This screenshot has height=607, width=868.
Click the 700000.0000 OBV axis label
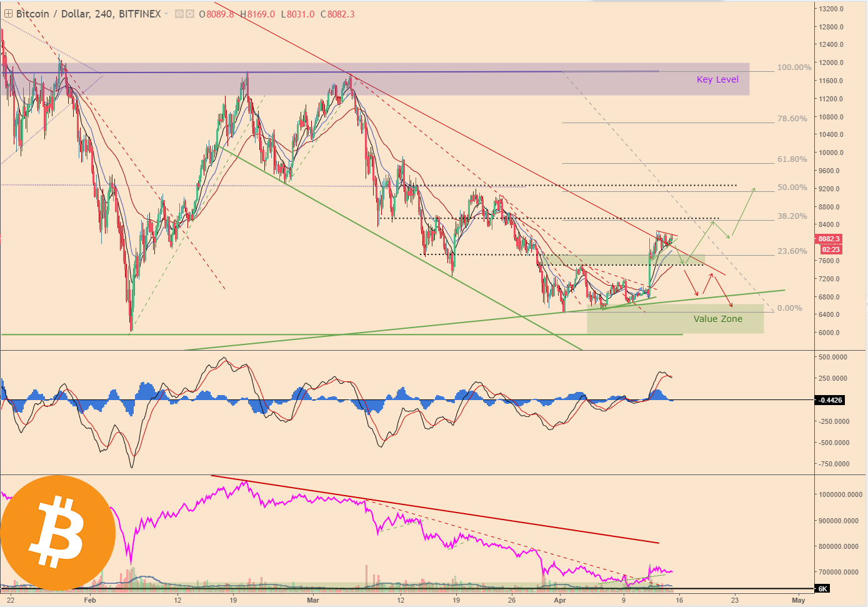pyautogui.click(x=840, y=572)
